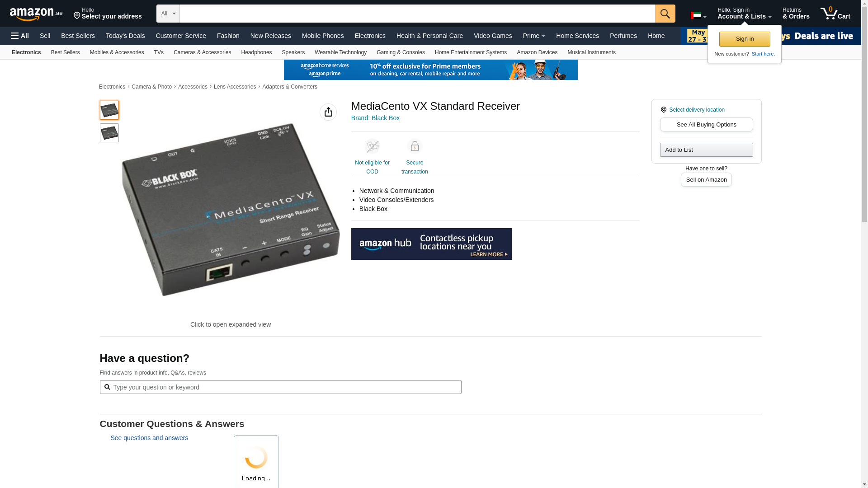Image resolution: width=868 pixels, height=488 pixels.
Task: Open the shopping cart
Action: click(x=835, y=14)
